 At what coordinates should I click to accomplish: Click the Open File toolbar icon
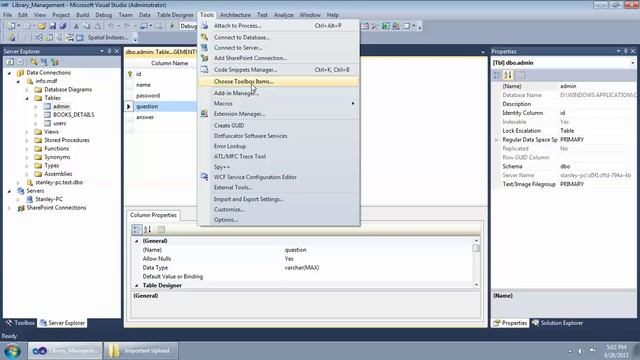[x=42, y=26]
